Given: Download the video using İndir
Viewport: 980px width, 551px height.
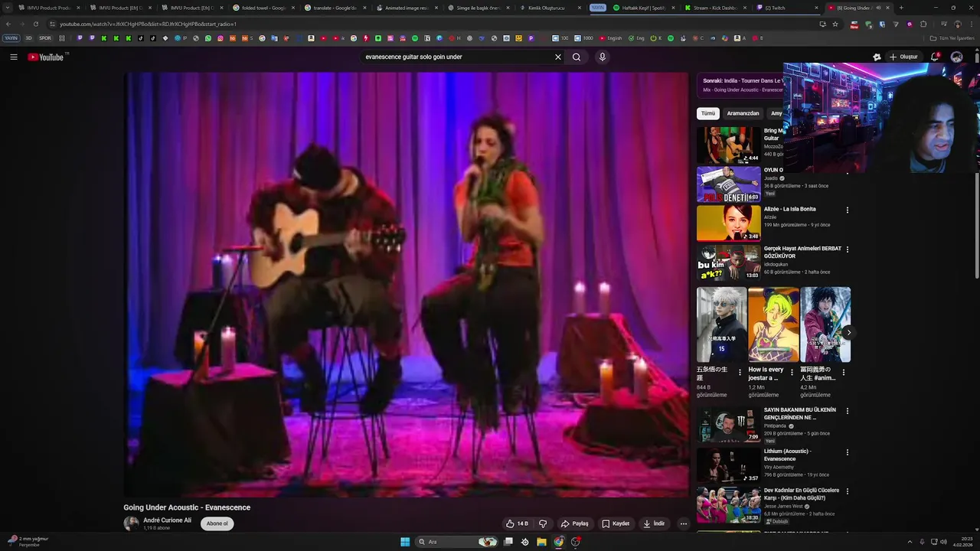Looking at the screenshot, I should pos(654,523).
